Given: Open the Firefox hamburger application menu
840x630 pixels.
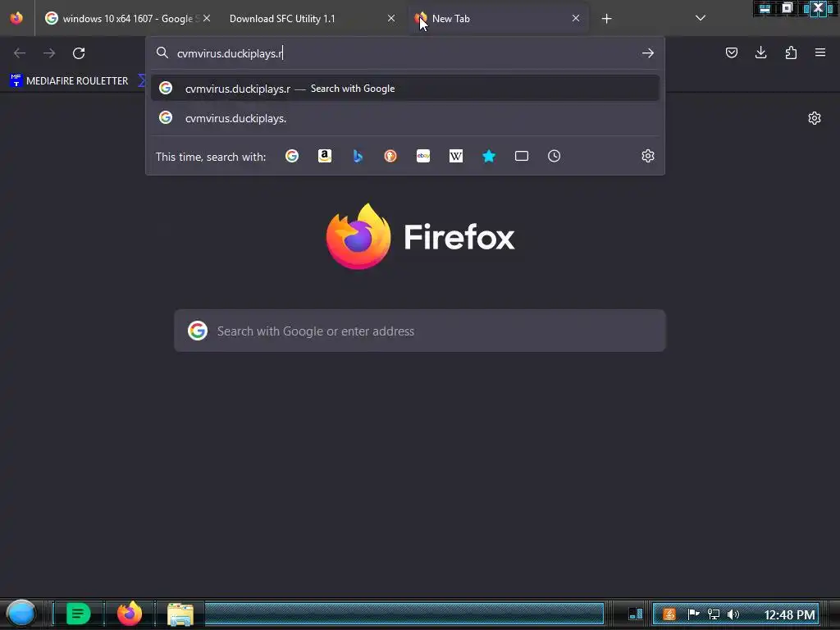Looking at the screenshot, I should (820, 52).
